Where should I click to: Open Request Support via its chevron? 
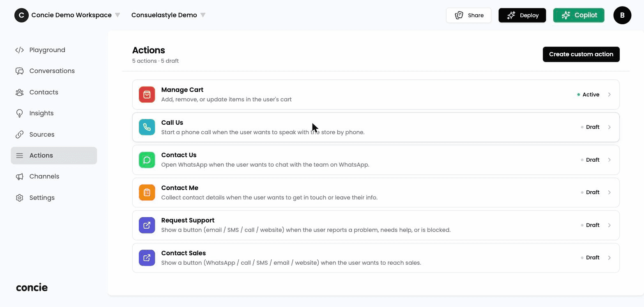click(x=609, y=225)
